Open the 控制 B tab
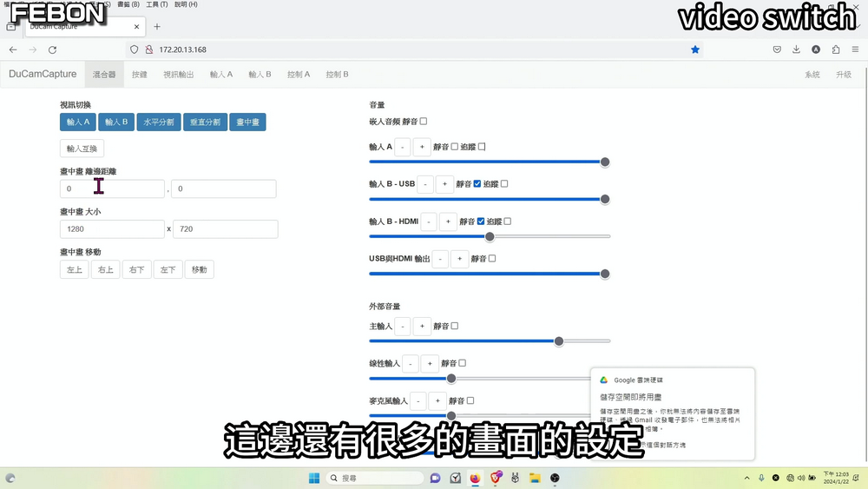Image resolution: width=868 pixels, height=489 pixels. click(x=337, y=74)
